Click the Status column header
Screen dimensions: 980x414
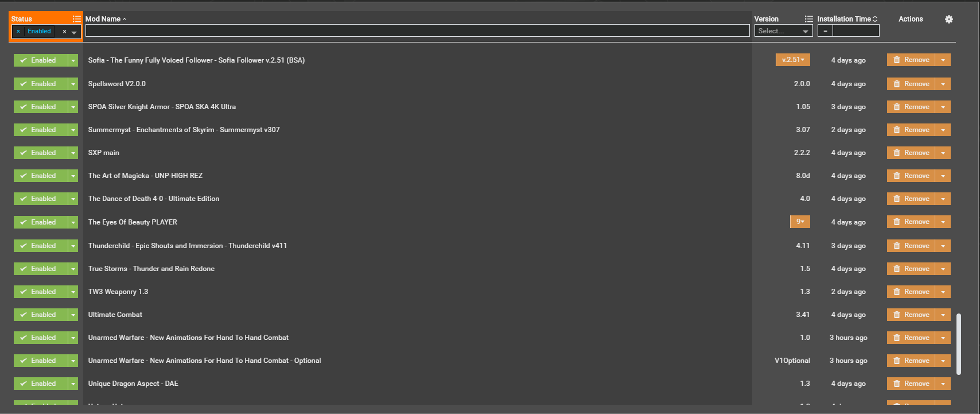22,19
